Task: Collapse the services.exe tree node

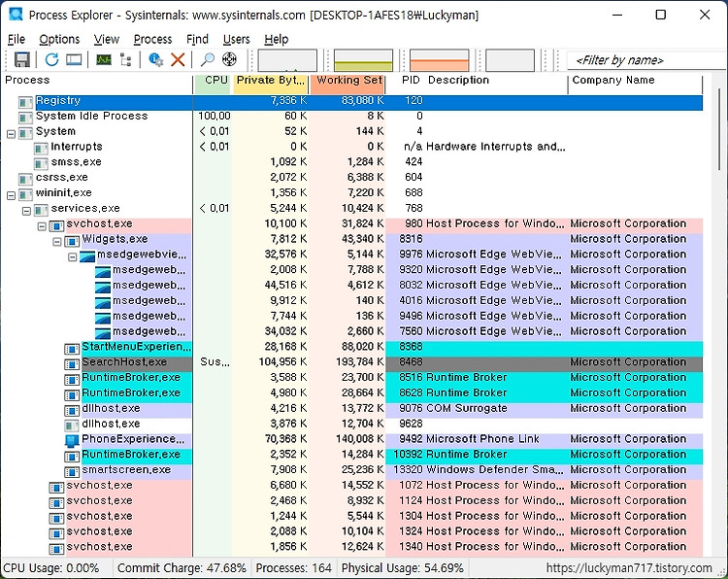Action: [26, 211]
